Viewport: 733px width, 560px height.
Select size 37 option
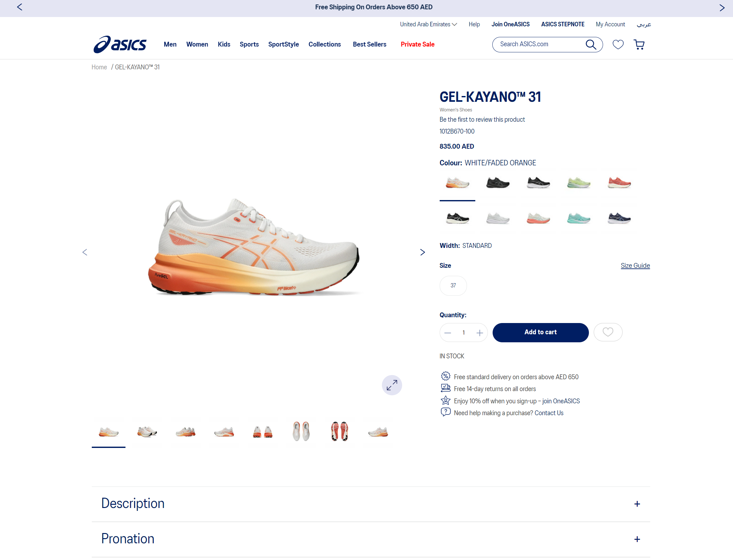coord(453,285)
